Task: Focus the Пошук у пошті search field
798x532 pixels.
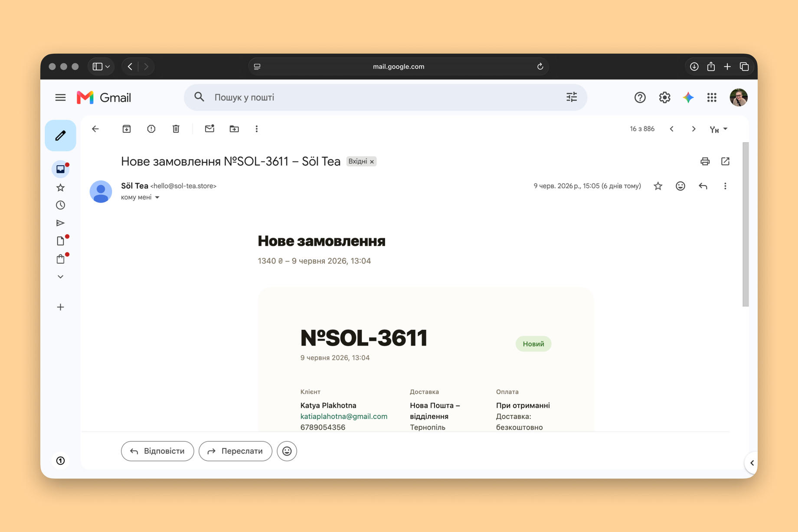Action: coord(386,98)
